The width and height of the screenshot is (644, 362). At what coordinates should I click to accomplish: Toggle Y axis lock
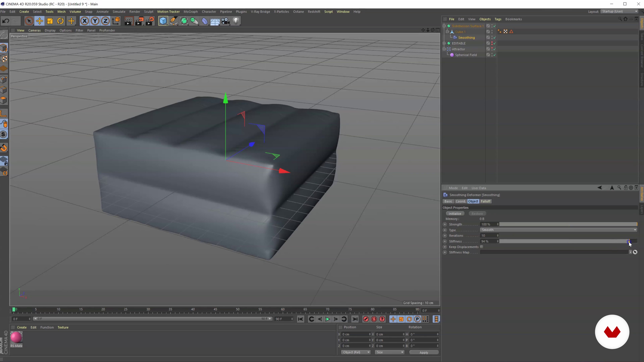95,21
